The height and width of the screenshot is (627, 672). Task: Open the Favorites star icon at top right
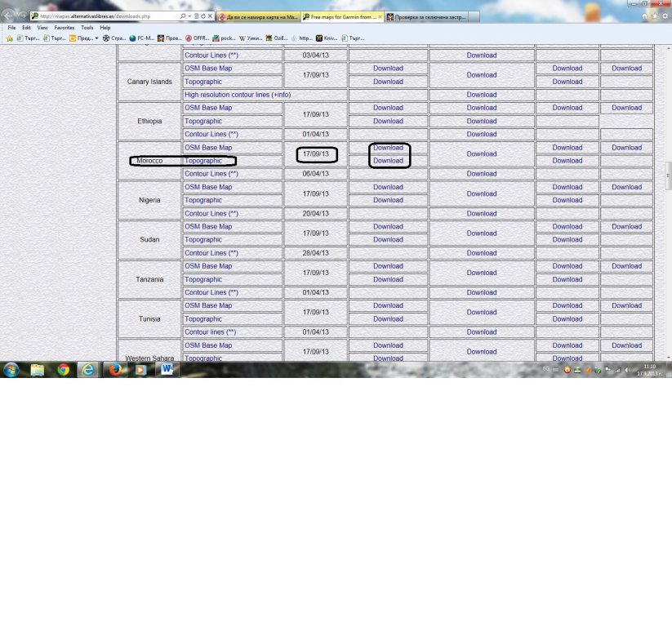click(x=655, y=16)
